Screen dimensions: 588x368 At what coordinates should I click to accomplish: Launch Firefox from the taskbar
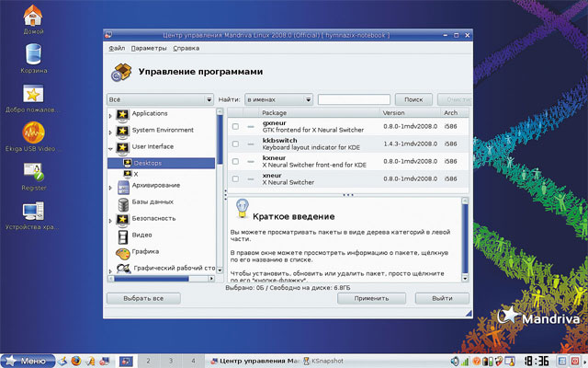[x=76, y=361]
